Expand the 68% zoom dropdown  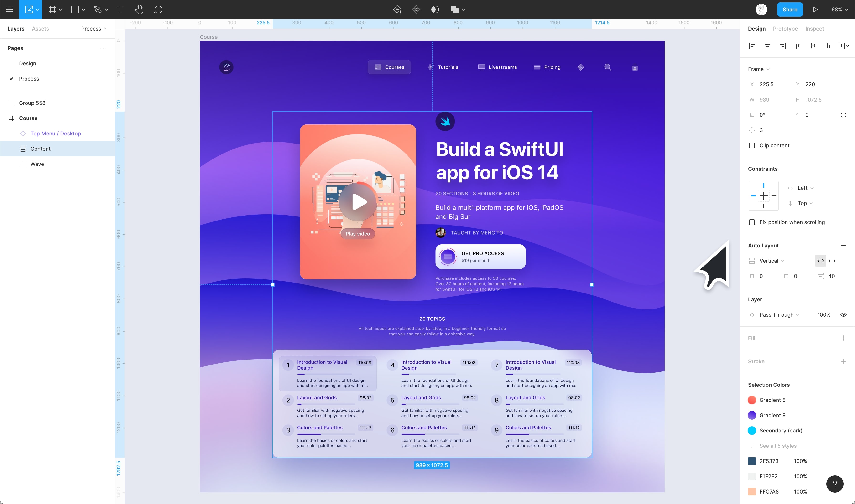839,10
